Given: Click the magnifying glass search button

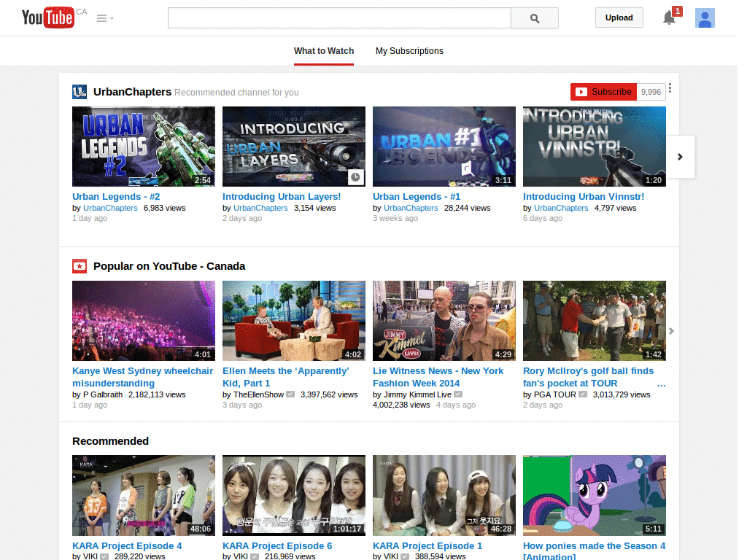Looking at the screenshot, I should click(535, 18).
